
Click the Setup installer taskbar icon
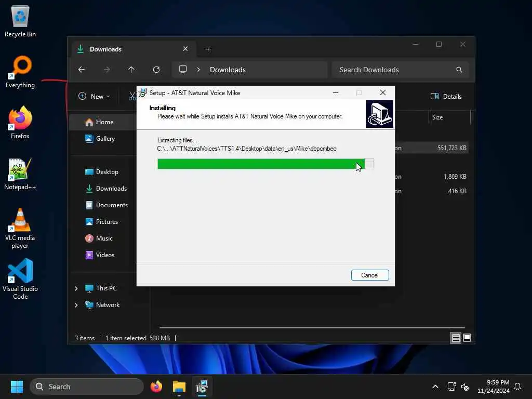(x=202, y=387)
